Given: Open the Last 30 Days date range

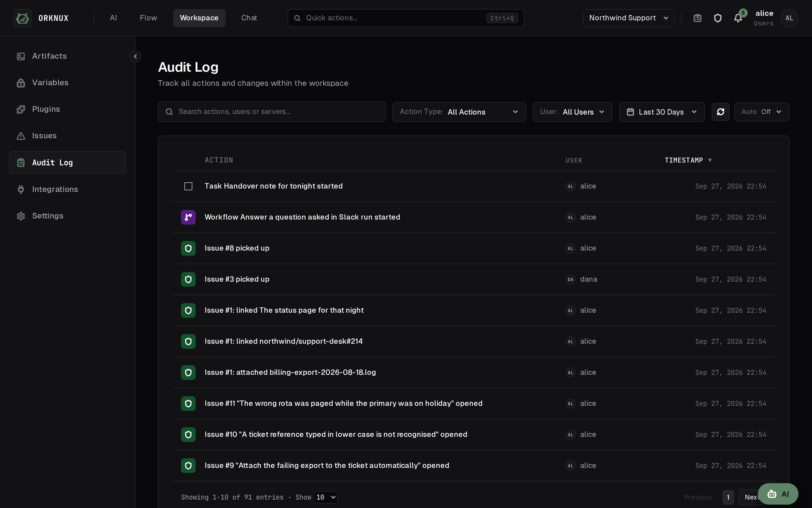Looking at the screenshot, I should click(662, 112).
